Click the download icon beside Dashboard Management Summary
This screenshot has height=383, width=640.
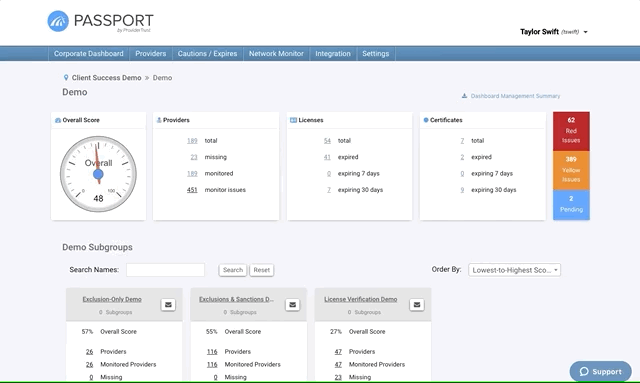pyautogui.click(x=464, y=96)
